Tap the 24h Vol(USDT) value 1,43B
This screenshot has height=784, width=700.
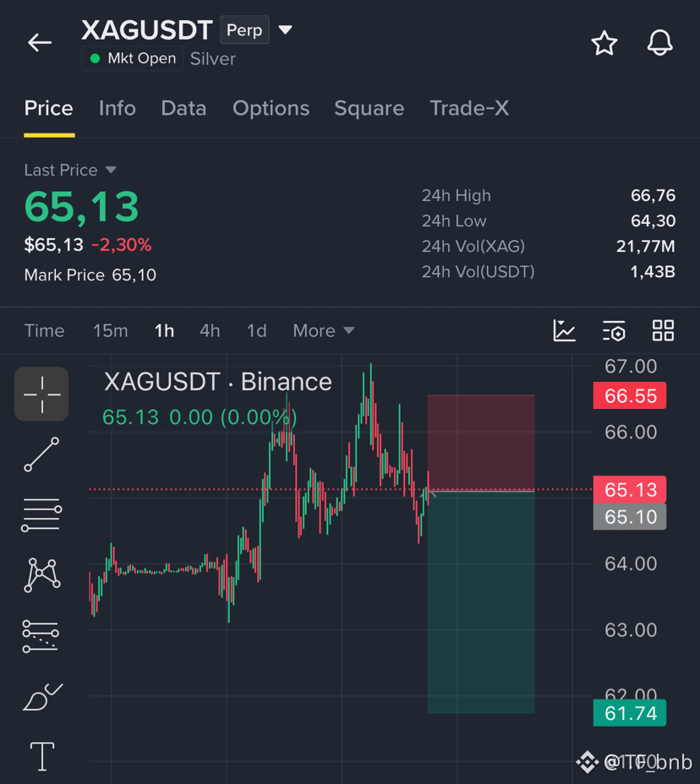click(653, 271)
